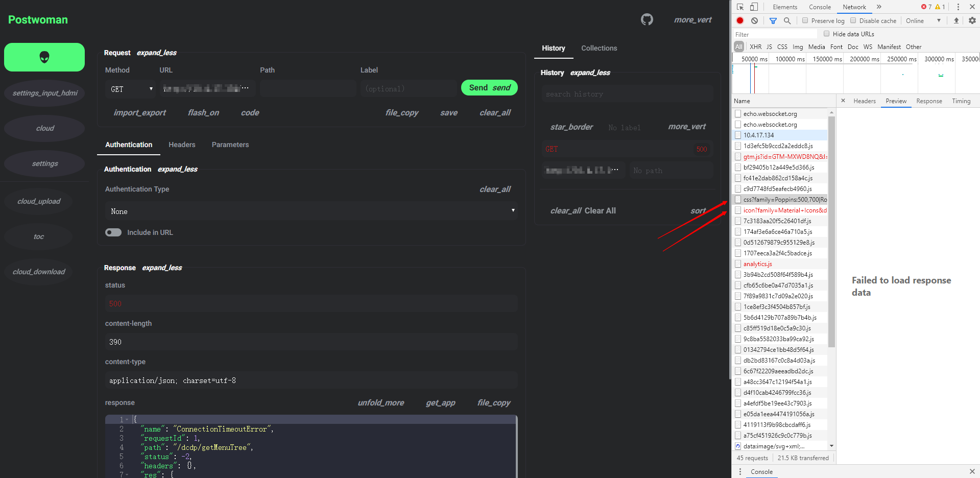Click the sort icon in History
The height and width of the screenshot is (478, 980).
[x=698, y=211]
